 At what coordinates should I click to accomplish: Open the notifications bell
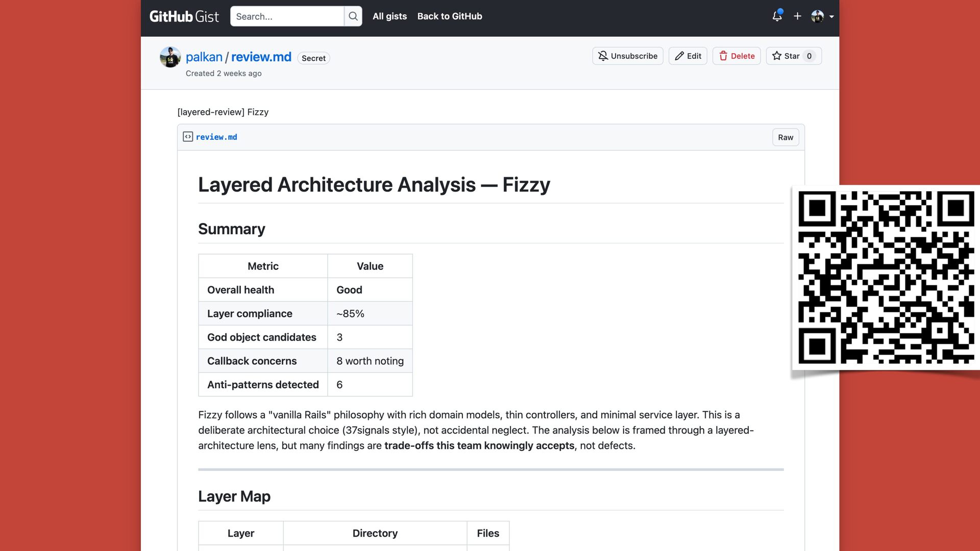pyautogui.click(x=777, y=16)
